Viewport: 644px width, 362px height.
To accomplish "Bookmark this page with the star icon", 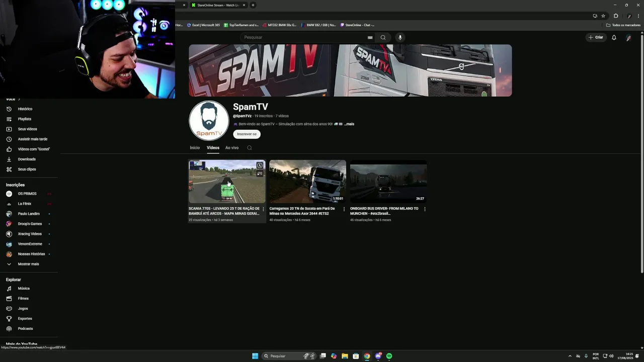I will tap(603, 16).
